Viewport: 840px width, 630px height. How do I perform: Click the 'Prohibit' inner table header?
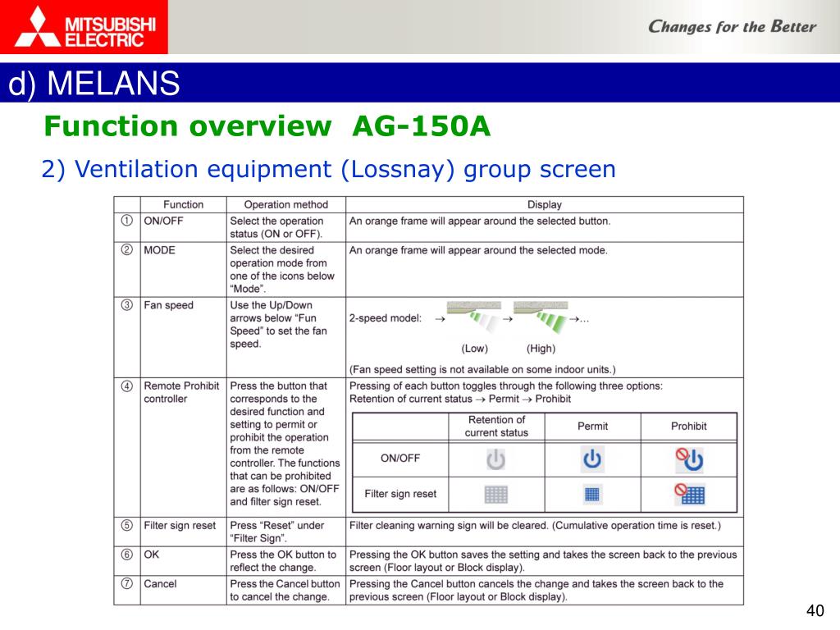689,426
